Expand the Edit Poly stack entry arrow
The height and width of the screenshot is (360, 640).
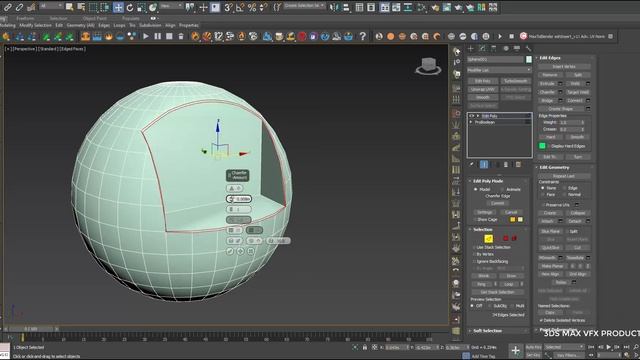478,116
